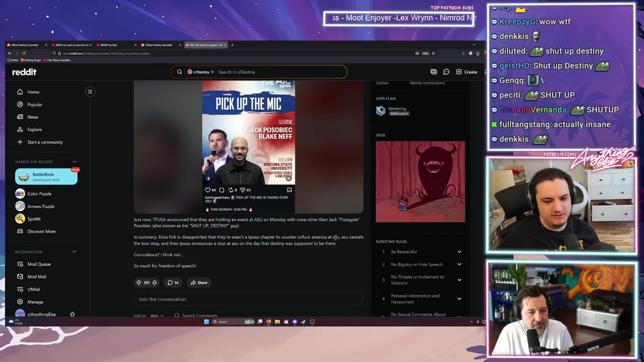The width and height of the screenshot is (644, 362).
Task: Open a new browser tab
Action: click(232, 45)
